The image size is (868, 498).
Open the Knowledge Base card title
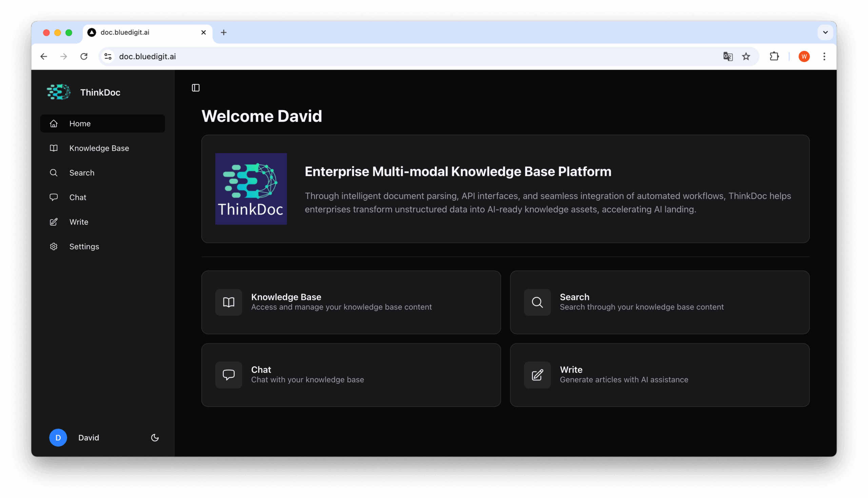tap(286, 297)
